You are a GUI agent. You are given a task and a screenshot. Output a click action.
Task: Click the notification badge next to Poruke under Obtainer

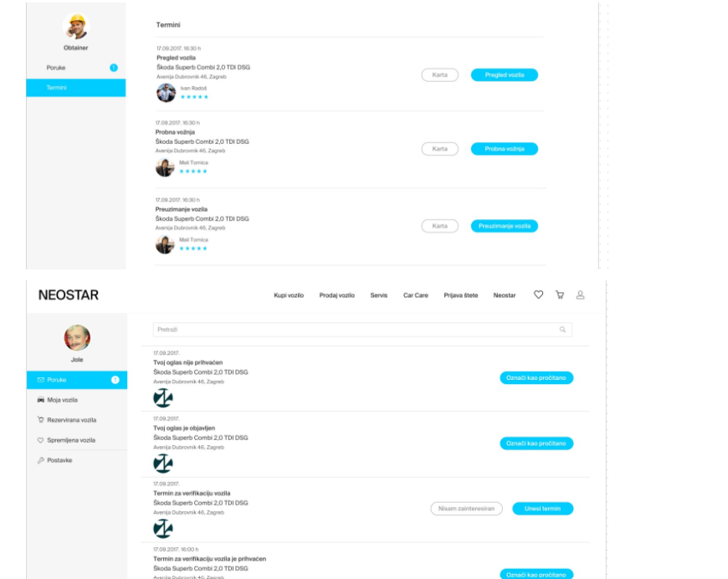[x=113, y=68]
